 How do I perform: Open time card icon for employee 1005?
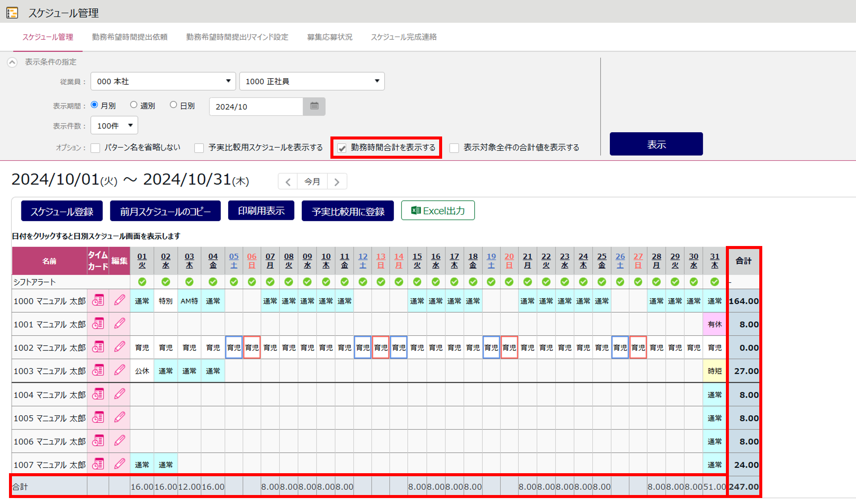point(98,418)
